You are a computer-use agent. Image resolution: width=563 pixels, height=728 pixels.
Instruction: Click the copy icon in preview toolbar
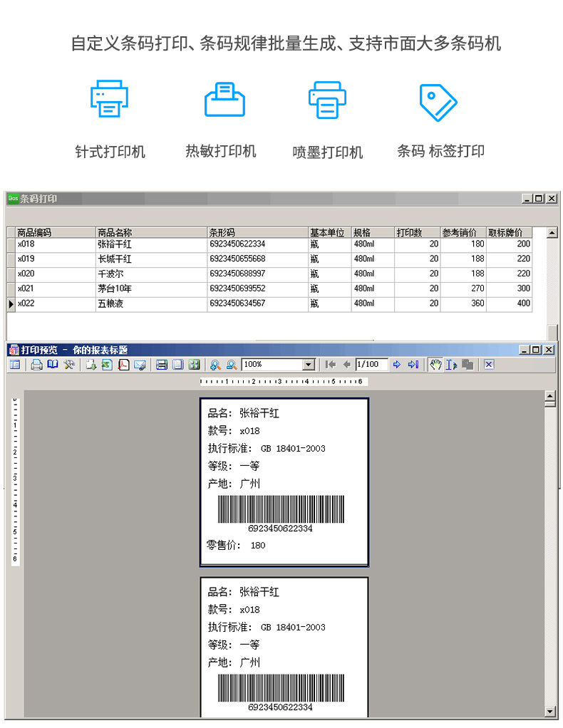pyautogui.click(x=468, y=365)
